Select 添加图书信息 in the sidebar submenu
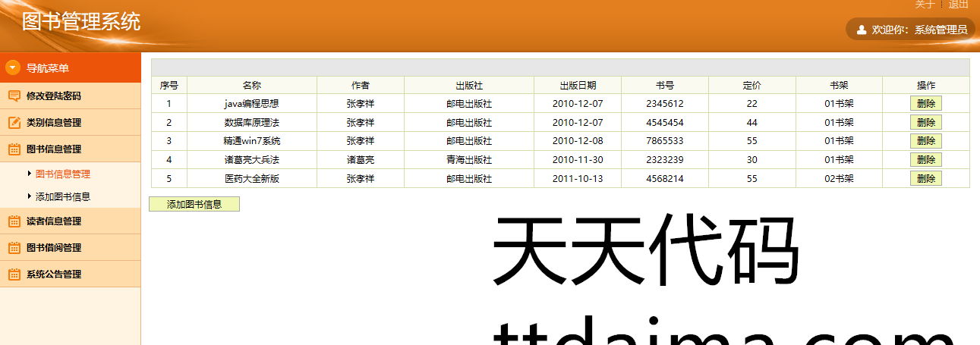Screen dimensions: 980x345 tap(63, 196)
